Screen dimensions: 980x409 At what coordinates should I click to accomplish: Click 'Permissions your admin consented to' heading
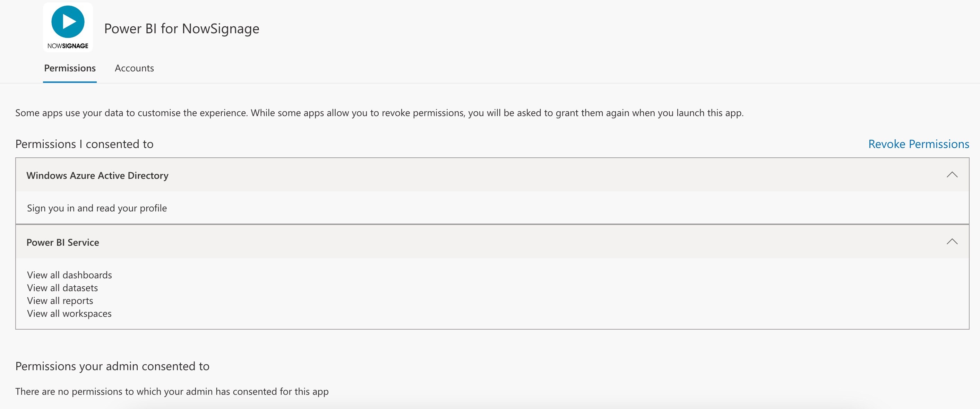coord(112,366)
